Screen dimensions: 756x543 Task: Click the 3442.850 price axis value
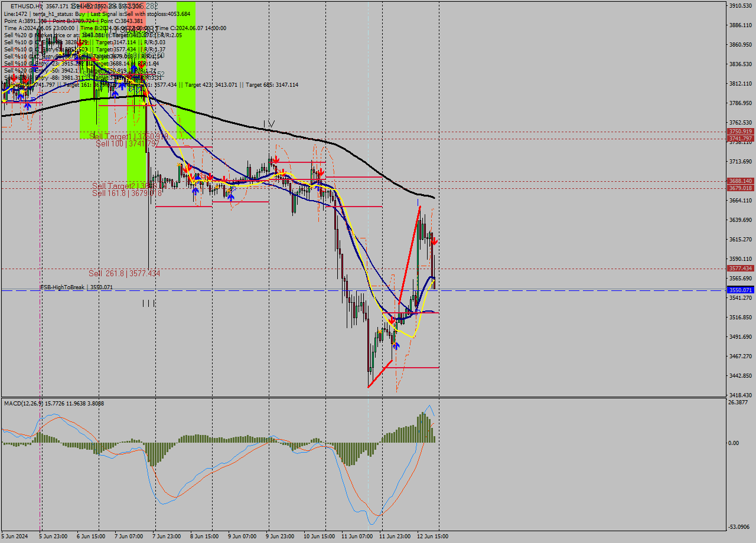741,376
